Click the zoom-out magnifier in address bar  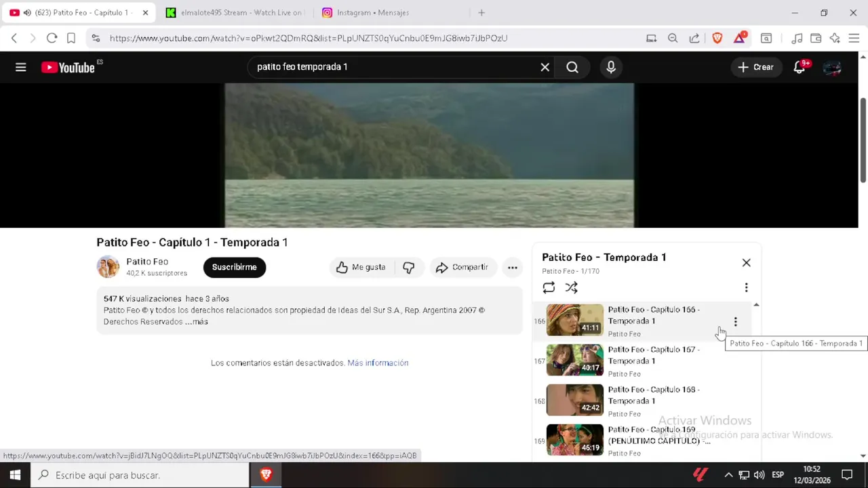[673, 38]
